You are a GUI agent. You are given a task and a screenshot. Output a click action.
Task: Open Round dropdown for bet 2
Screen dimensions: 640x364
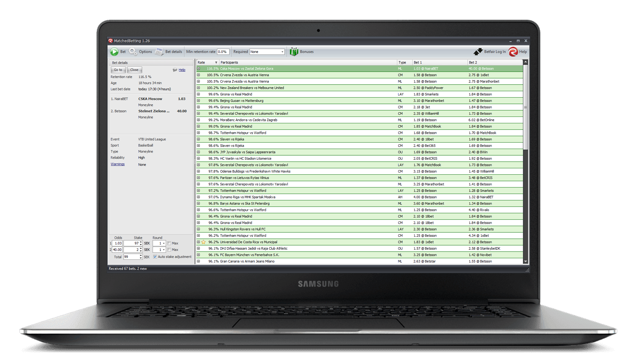164,250
